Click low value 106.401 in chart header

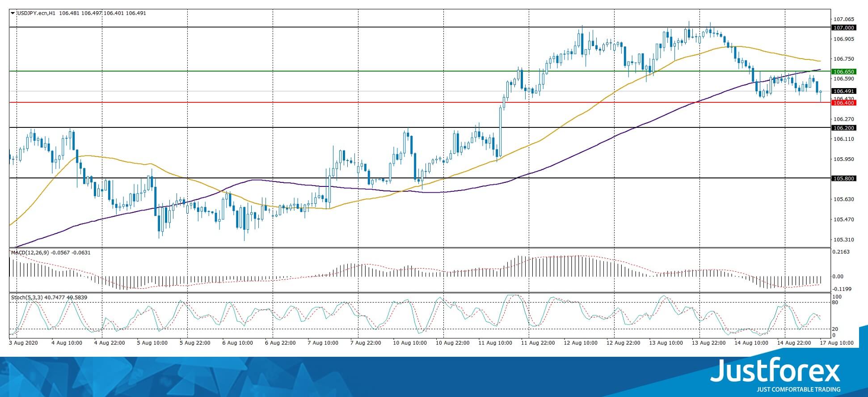pos(113,13)
